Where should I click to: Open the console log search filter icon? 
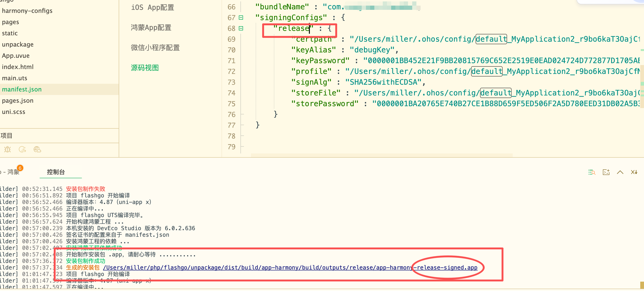click(x=591, y=172)
